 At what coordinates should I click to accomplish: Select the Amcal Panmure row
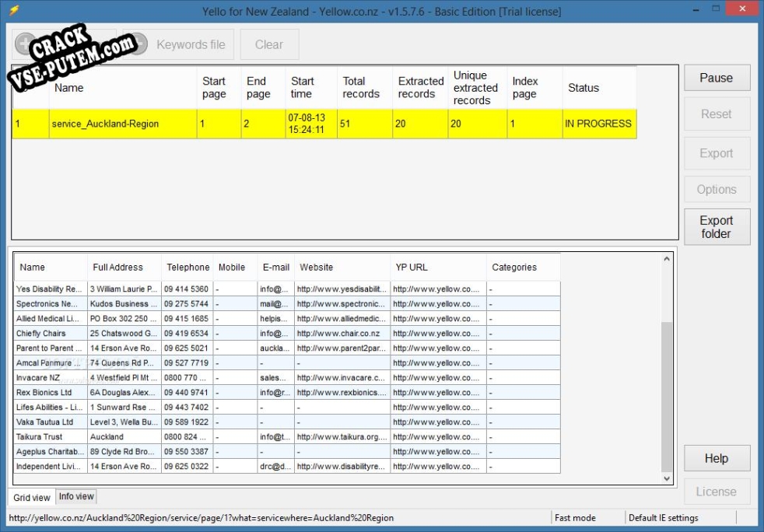tap(287, 363)
